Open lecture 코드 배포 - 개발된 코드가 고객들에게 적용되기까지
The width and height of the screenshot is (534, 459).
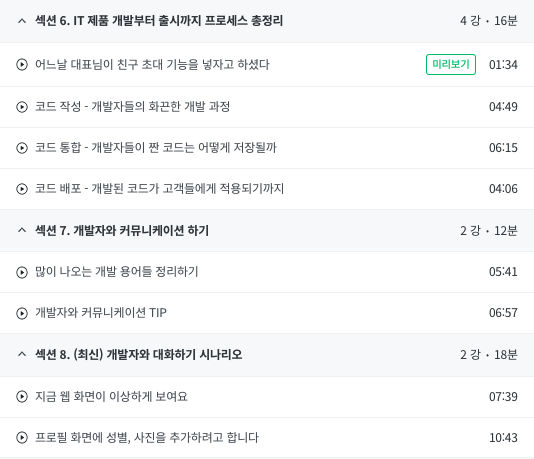tap(159, 188)
